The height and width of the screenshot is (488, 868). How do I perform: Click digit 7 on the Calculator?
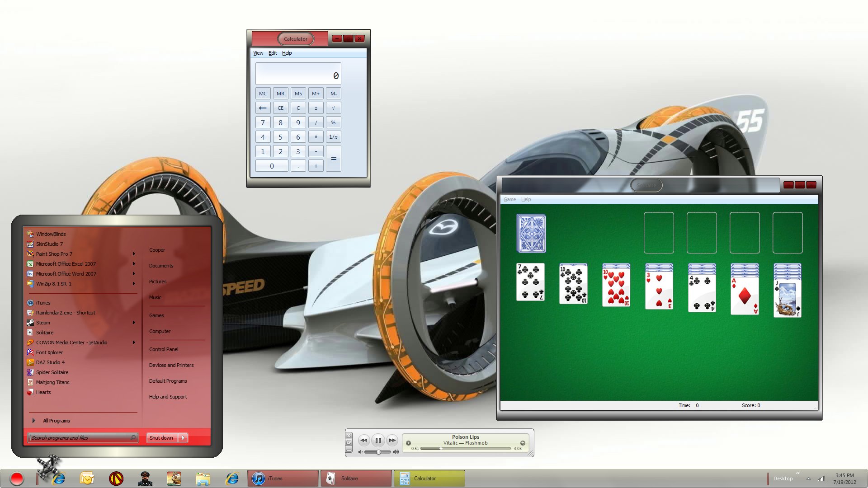(x=263, y=122)
